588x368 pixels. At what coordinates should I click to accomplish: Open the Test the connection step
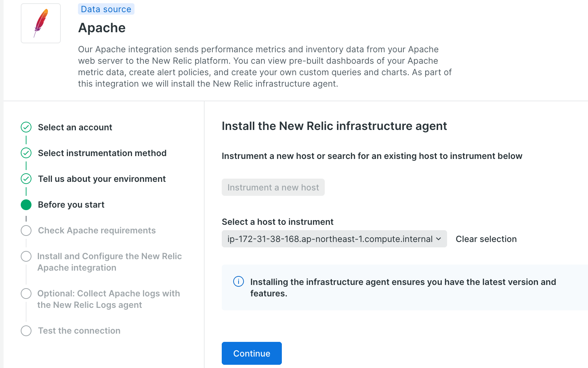coord(79,330)
